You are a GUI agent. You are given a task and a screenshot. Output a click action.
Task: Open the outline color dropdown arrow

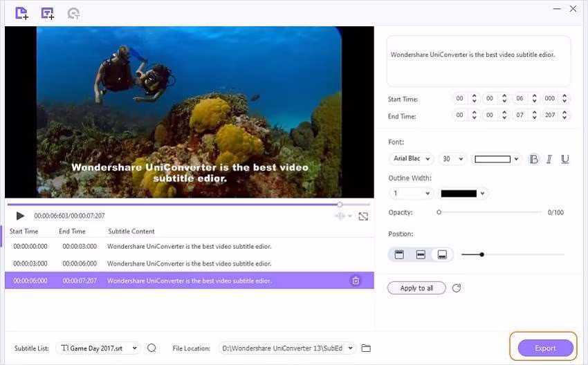(483, 194)
